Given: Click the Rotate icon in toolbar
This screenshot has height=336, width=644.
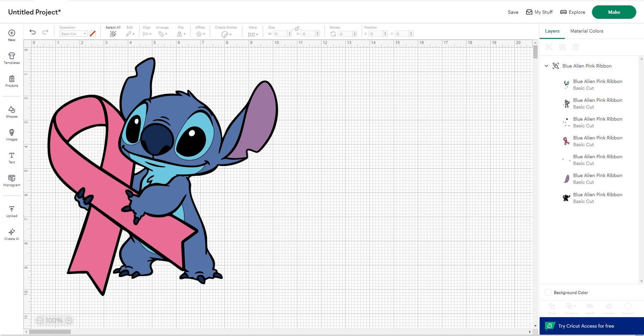Looking at the screenshot, I should click(x=333, y=34).
